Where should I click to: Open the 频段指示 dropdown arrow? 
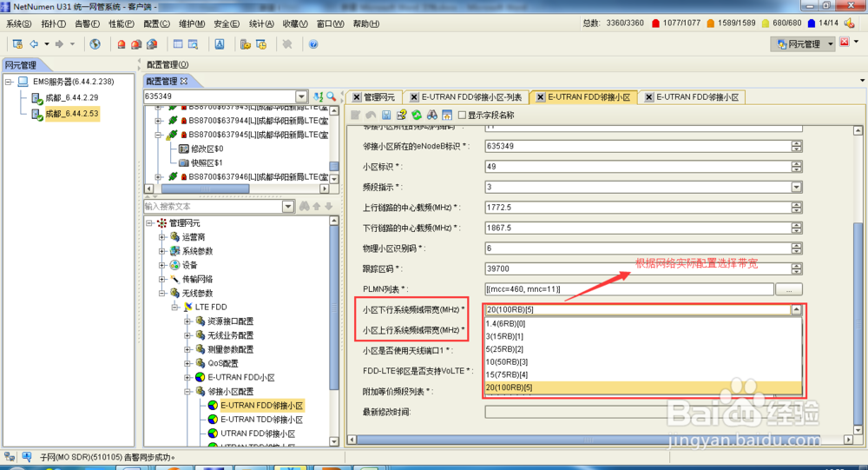click(x=797, y=187)
